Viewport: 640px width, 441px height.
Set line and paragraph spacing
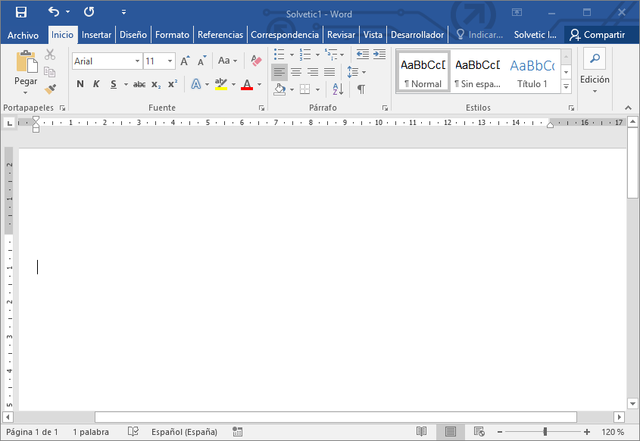pos(353,72)
